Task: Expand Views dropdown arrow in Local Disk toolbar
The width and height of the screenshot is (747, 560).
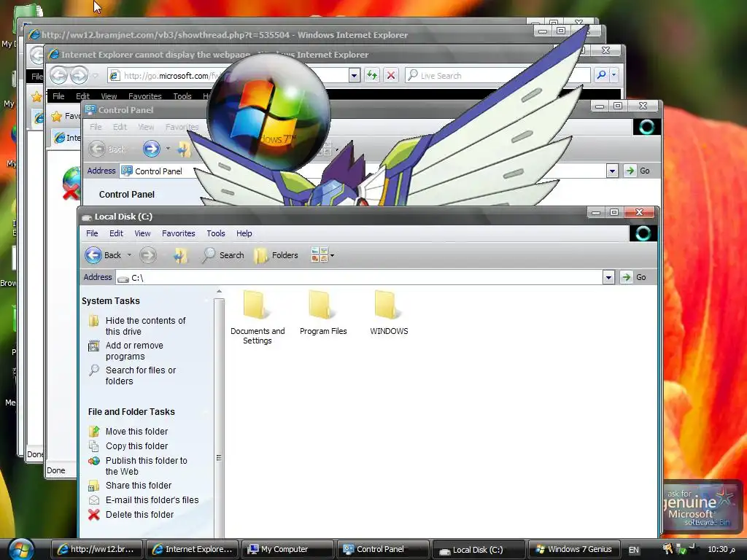Action: [x=332, y=256]
